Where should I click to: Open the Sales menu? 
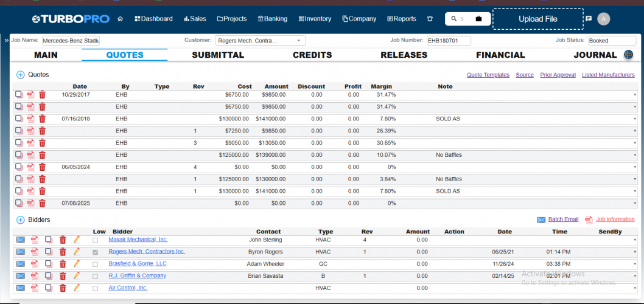195,19
